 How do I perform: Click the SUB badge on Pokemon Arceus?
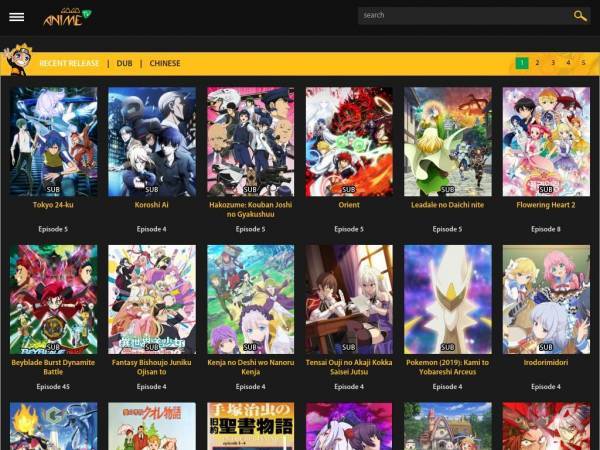pos(447,347)
